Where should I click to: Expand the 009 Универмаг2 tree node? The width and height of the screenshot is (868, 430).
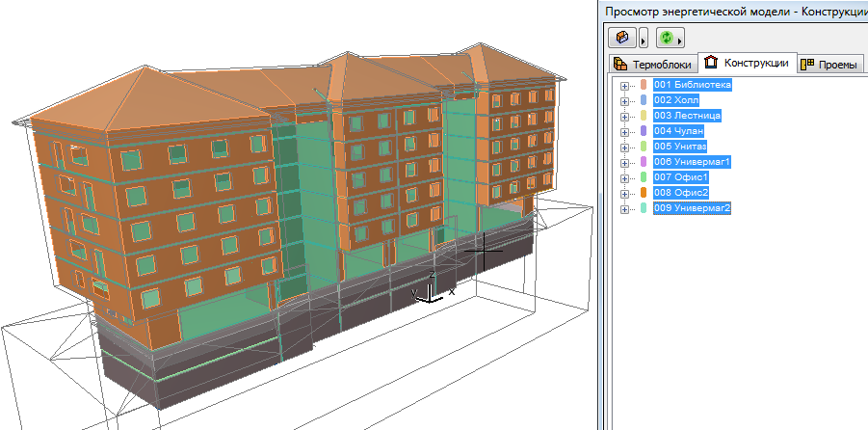(x=624, y=208)
